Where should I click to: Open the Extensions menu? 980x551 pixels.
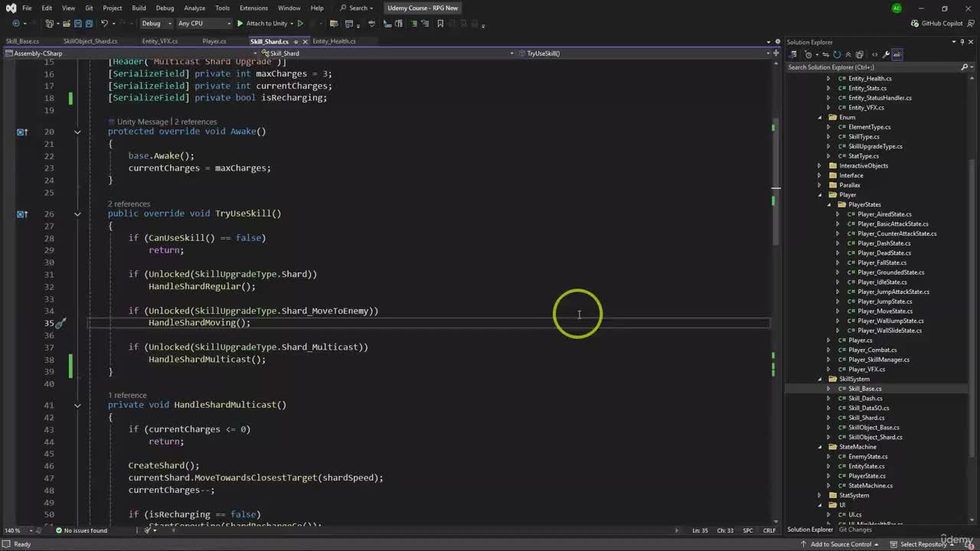(x=253, y=8)
